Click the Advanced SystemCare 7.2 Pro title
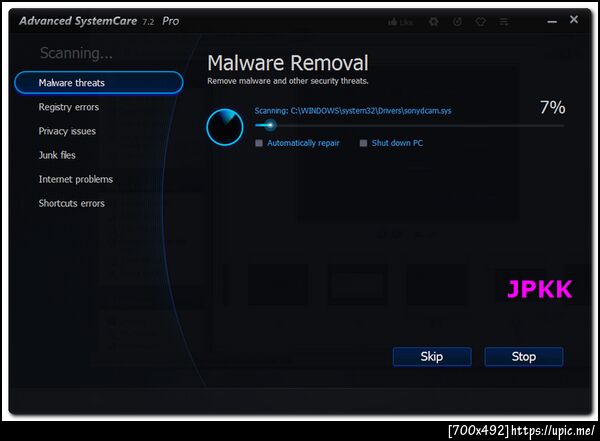Screen dimensions: 600x441 (x=99, y=21)
